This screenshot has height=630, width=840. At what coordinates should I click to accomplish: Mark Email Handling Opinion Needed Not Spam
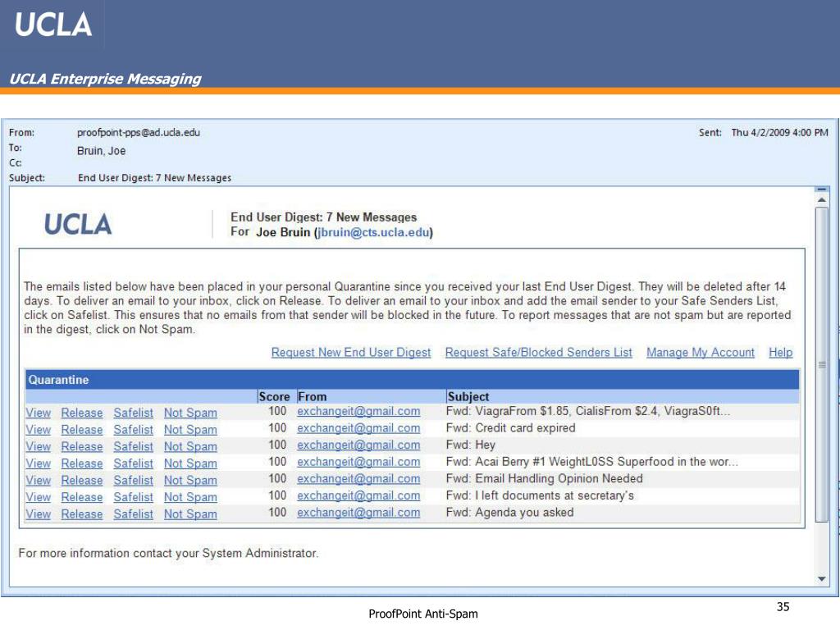coord(190,481)
